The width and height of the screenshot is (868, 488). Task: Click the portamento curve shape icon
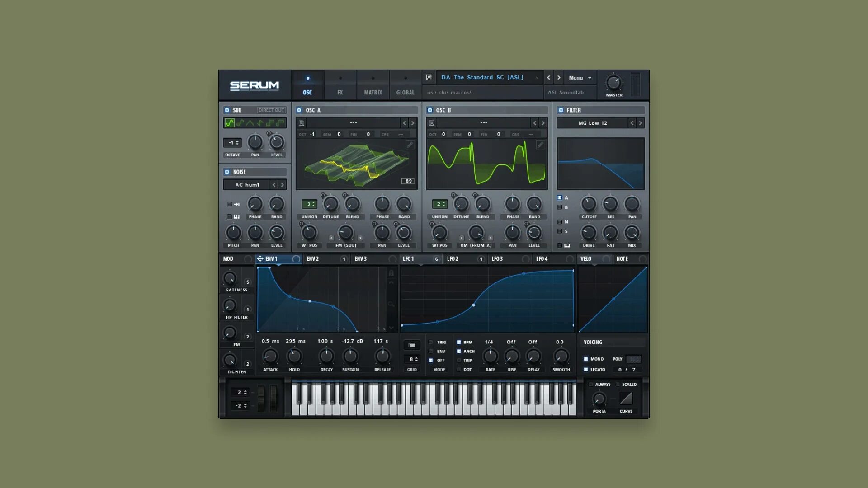(x=626, y=398)
